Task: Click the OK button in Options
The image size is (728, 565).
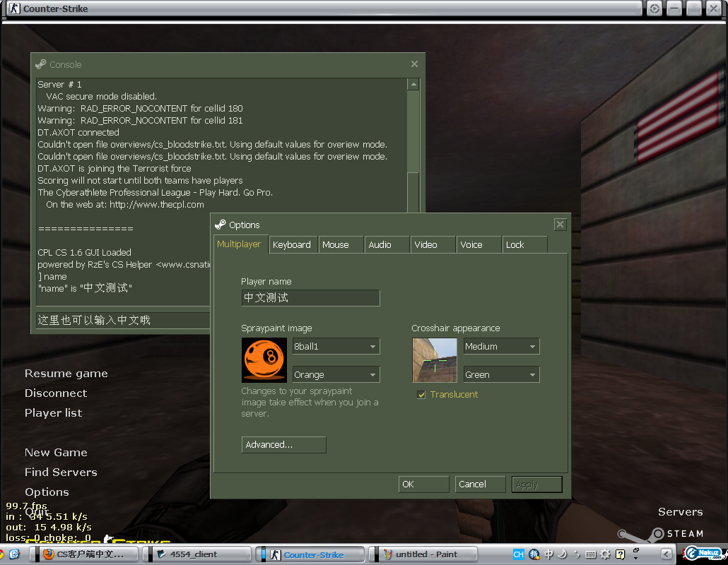Action: tap(423, 484)
